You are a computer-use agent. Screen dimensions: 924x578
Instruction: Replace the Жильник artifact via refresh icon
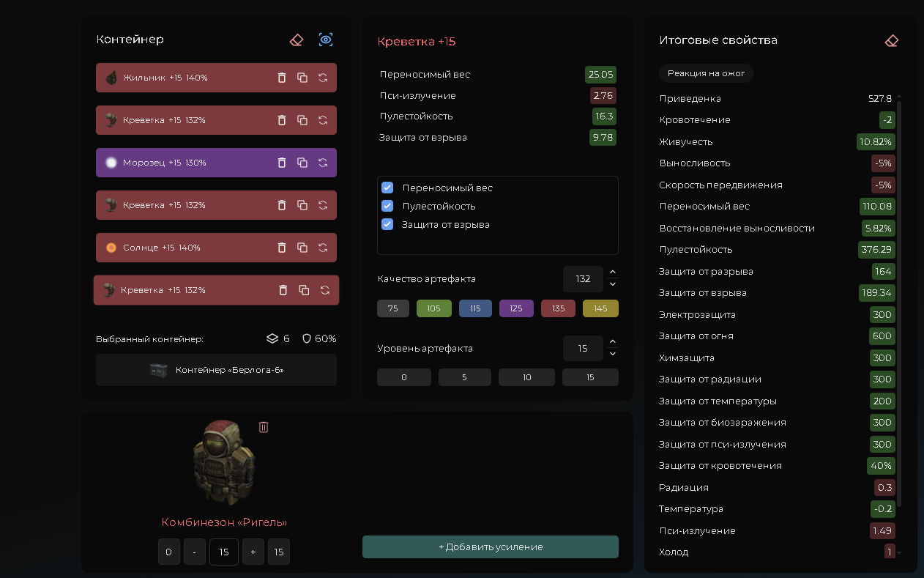pos(323,78)
